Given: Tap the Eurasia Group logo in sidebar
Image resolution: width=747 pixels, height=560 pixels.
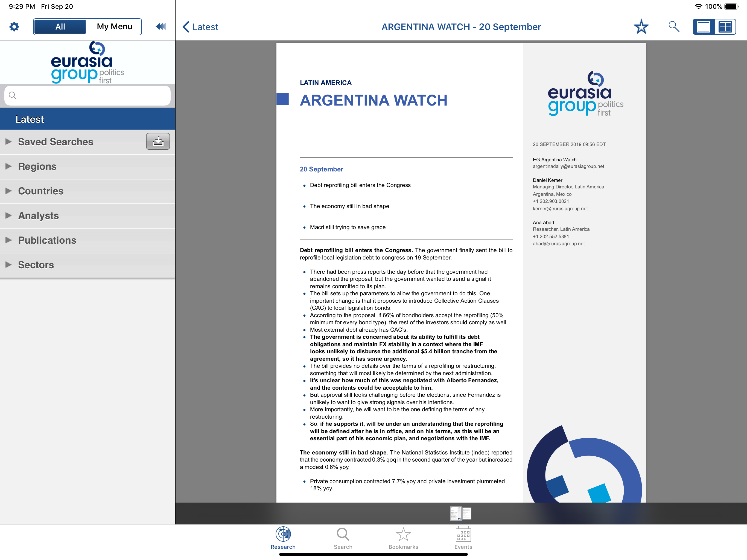Looking at the screenshot, I should (x=87, y=63).
